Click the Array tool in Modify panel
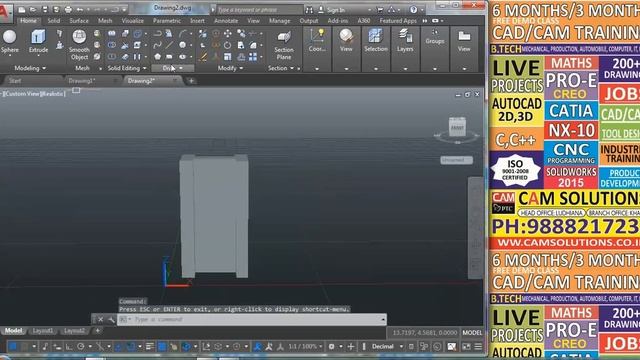The height and width of the screenshot is (360, 640). [x=253, y=57]
